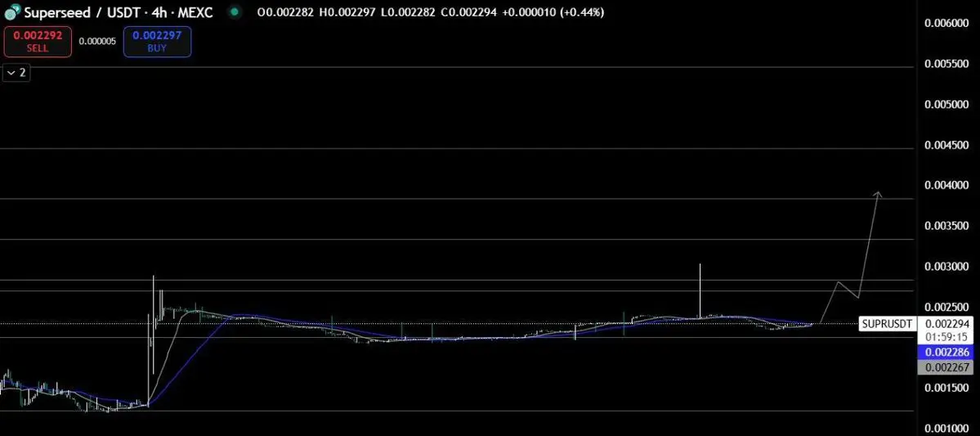Screen dimensions: 980x436
Task: Click the tall wick spike near 0.003000
Action: point(700,291)
